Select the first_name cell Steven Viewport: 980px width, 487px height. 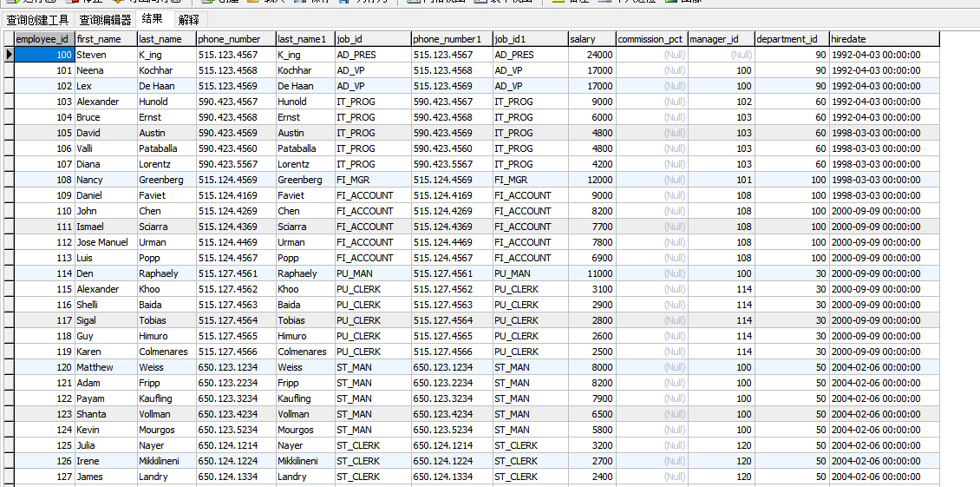(106, 55)
